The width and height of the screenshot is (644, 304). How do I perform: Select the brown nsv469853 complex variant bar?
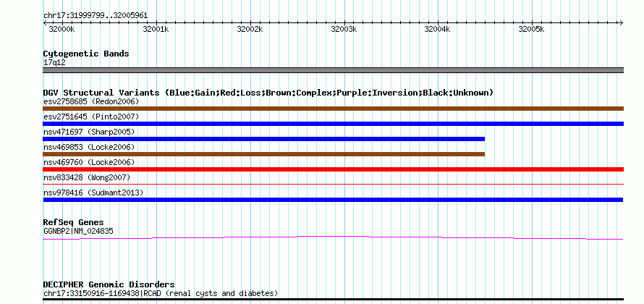click(263, 154)
